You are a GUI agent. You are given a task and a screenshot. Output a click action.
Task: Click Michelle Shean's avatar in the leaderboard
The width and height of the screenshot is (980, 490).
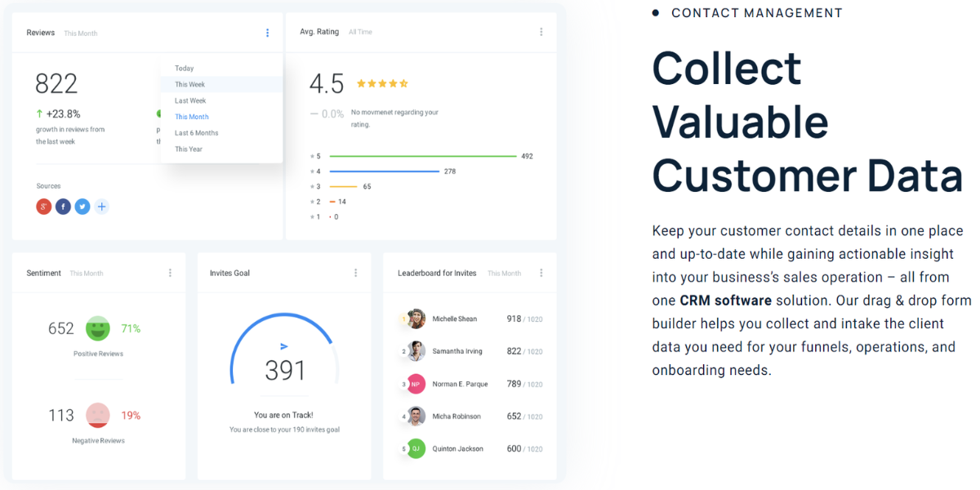418,318
